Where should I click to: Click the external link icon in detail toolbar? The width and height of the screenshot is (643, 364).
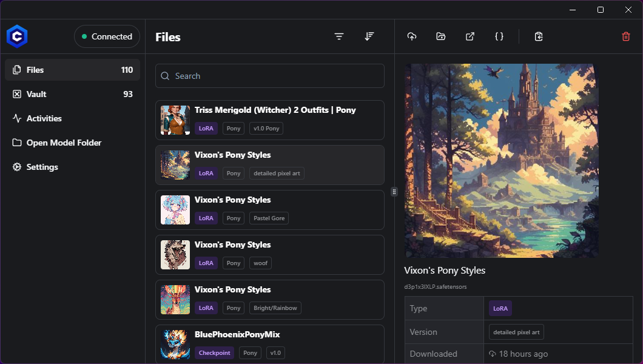coord(470,36)
